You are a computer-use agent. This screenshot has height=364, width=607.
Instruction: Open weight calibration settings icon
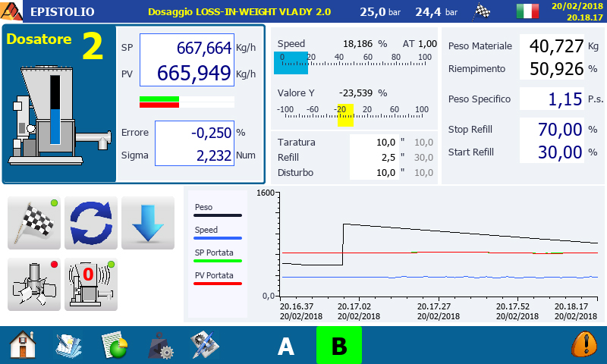click(159, 345)
